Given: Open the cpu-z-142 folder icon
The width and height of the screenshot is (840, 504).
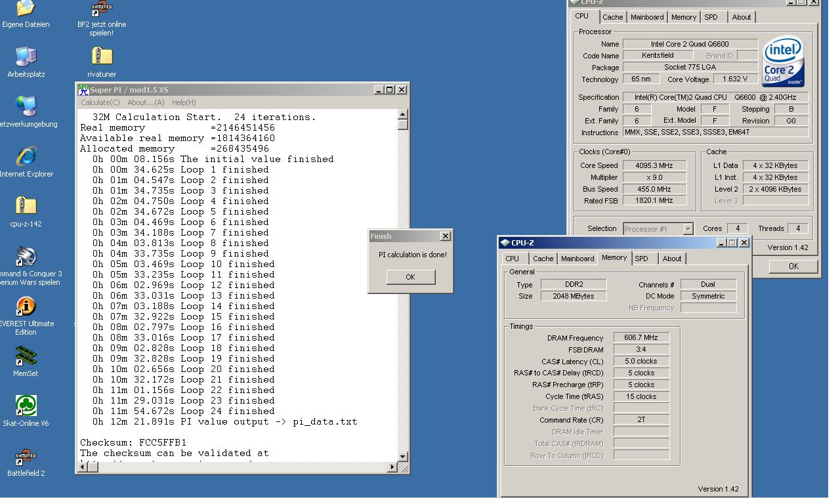Looking at the screenshot, I should point(26,207).
